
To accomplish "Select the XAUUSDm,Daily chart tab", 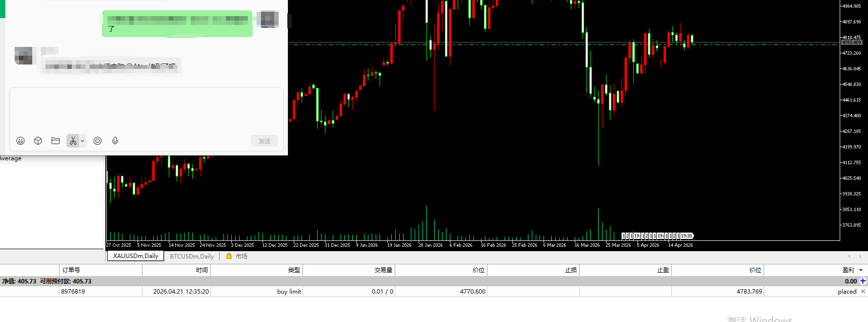I will [x=136, y=256].
